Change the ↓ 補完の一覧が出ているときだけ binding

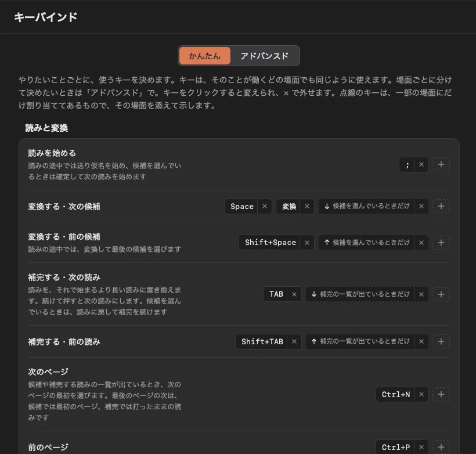360,294
